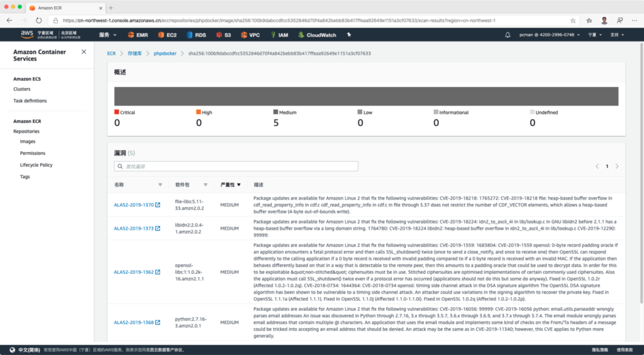Image resolution: width=644 pixels, height=355 pixels.
Task: Select Clusters under Amazon ECS
Action: click(22, 89)
